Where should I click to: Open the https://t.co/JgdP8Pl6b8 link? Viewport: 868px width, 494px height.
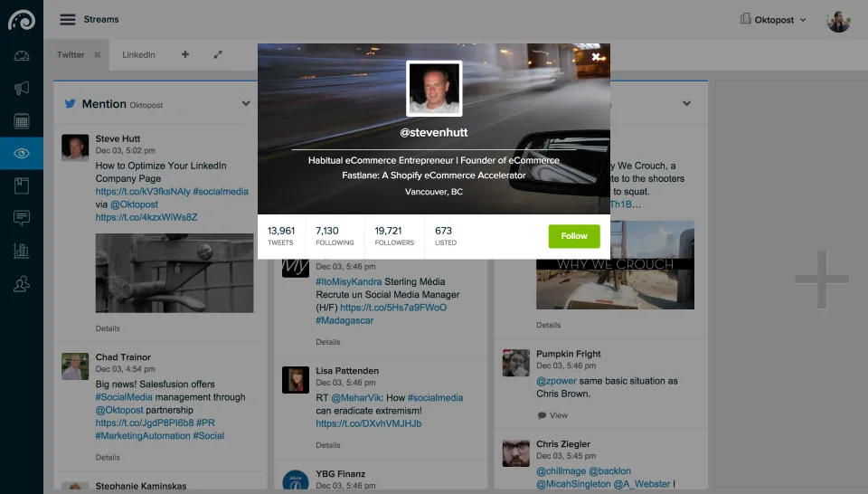point(145,423)
